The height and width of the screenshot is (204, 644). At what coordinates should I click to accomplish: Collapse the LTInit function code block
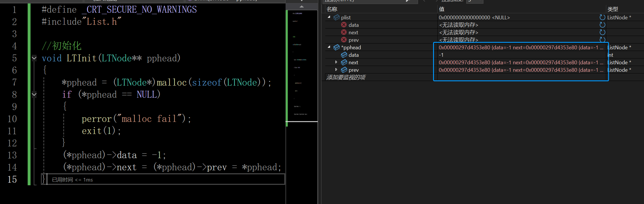point(34,58)
